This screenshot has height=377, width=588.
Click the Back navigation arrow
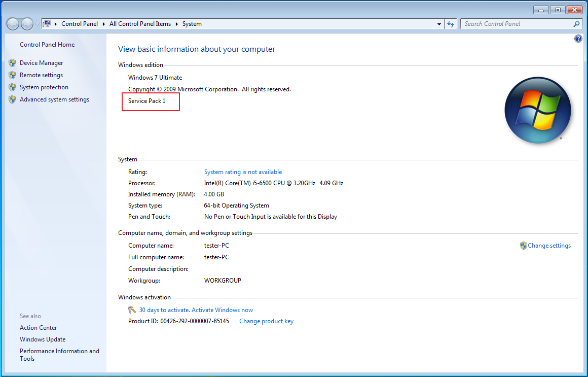coord(13,24)
